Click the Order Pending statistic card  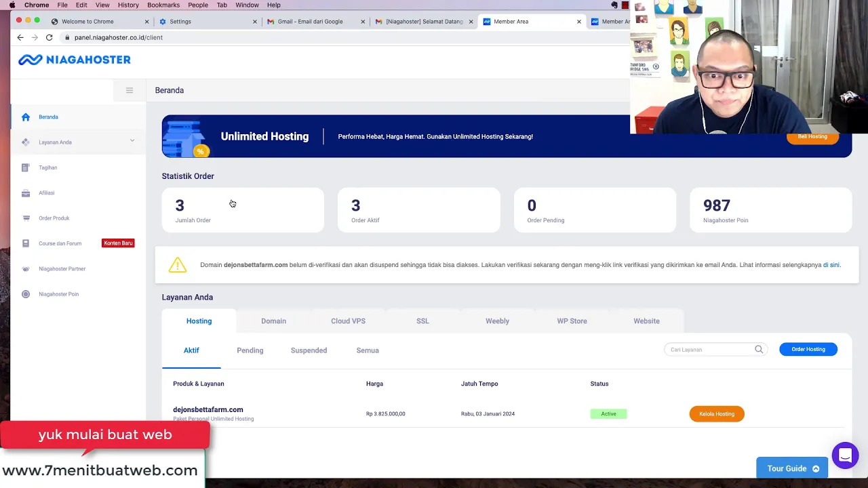point(595,210)
